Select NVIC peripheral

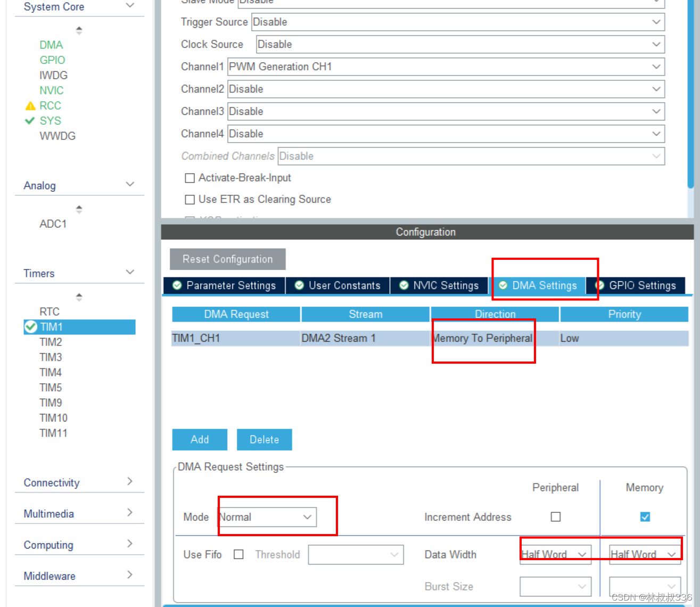51,91
